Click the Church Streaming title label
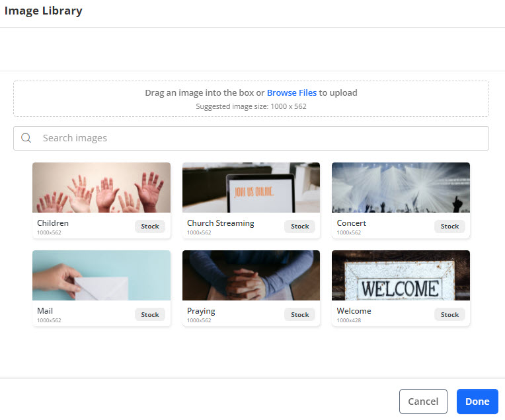The width and height of the screenshot is (505, 420). tap(220, 223)
